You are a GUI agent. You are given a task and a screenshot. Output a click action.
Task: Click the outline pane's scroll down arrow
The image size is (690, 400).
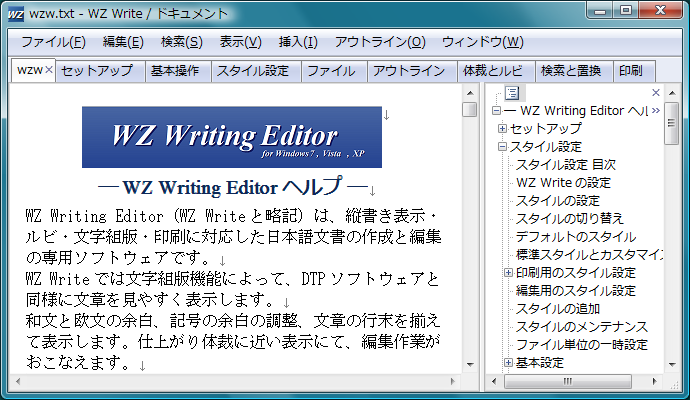(x=672, y=364)
